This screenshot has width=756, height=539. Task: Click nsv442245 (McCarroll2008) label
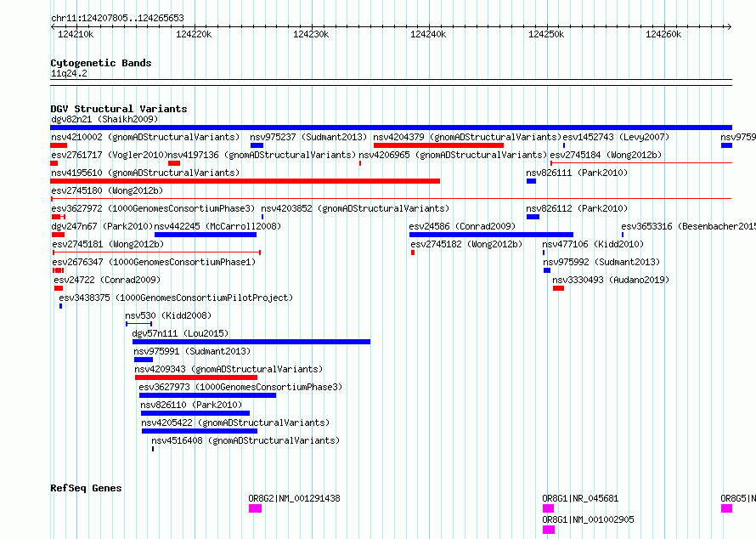(217, 226)
